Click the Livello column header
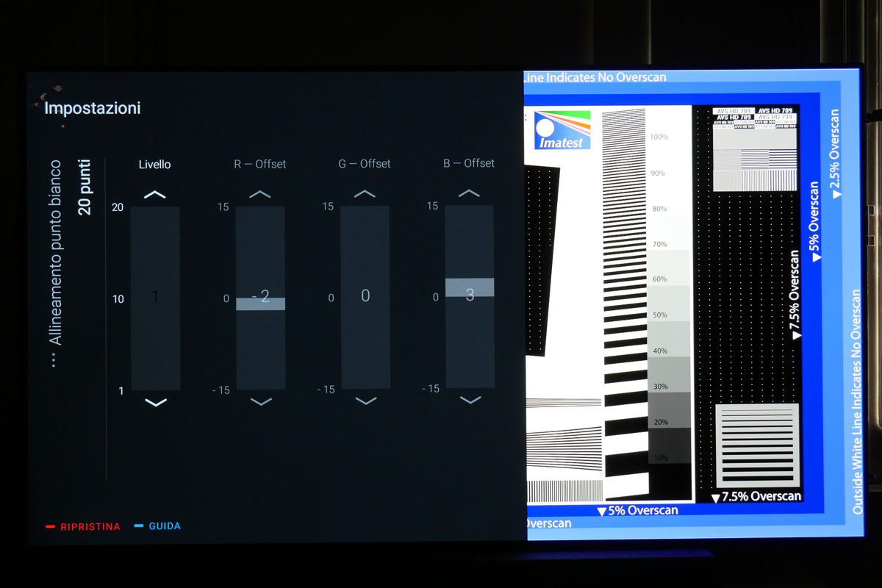 click(154, 165)
